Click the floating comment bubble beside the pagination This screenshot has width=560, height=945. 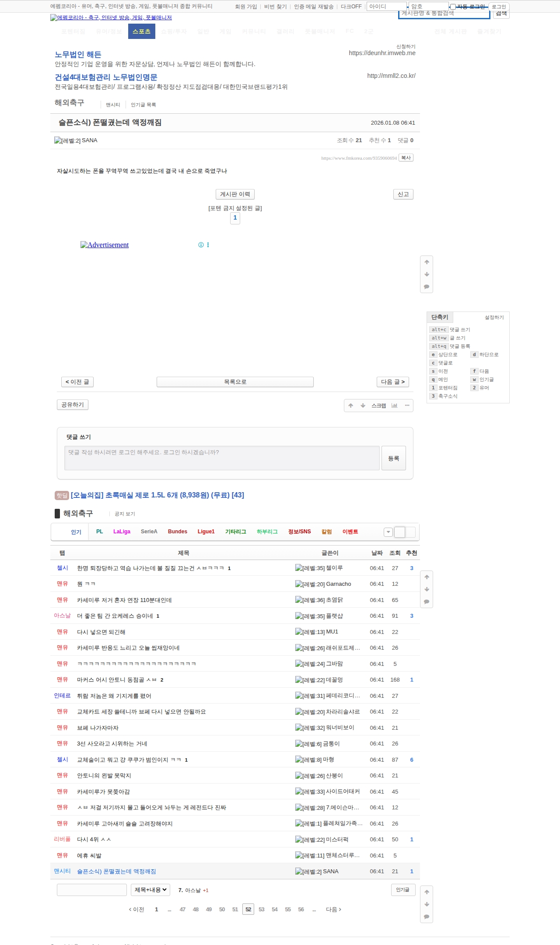tap(427, 917)
